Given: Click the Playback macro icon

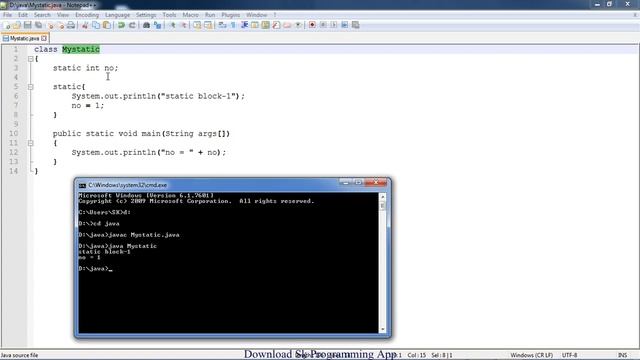Looking at the screenshot, I should click(334, 25).
